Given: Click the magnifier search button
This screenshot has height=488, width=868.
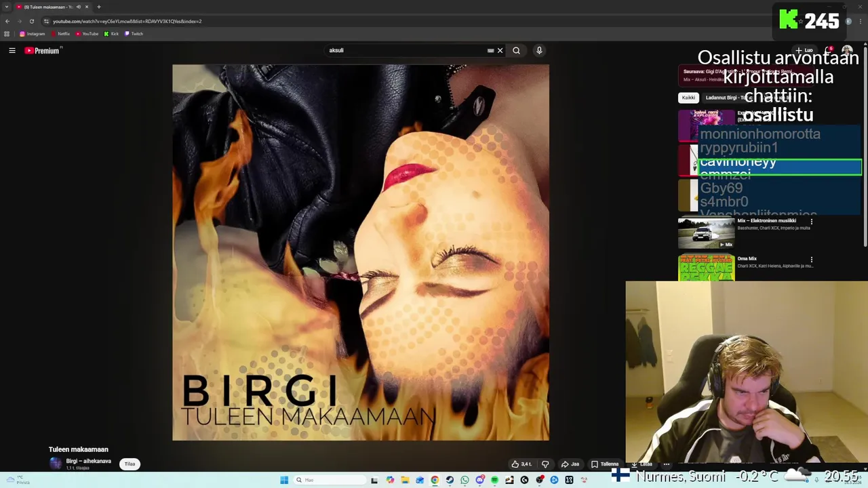Looking at the screenshot, I should tap(516, 50).
